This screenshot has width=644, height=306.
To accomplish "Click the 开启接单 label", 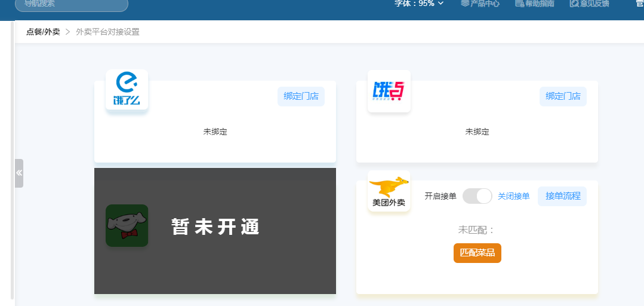I will [440, 196].
